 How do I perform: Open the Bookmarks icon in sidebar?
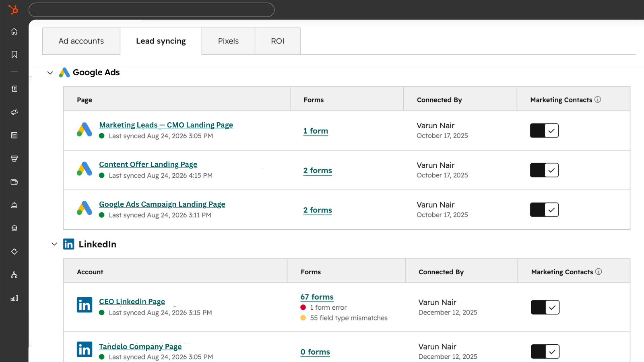pos(14,54)
